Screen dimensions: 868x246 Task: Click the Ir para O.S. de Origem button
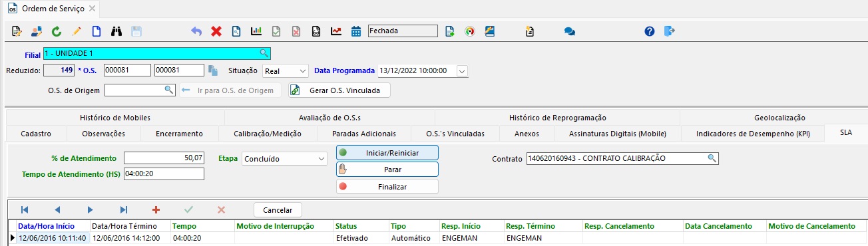click(230, 90)
